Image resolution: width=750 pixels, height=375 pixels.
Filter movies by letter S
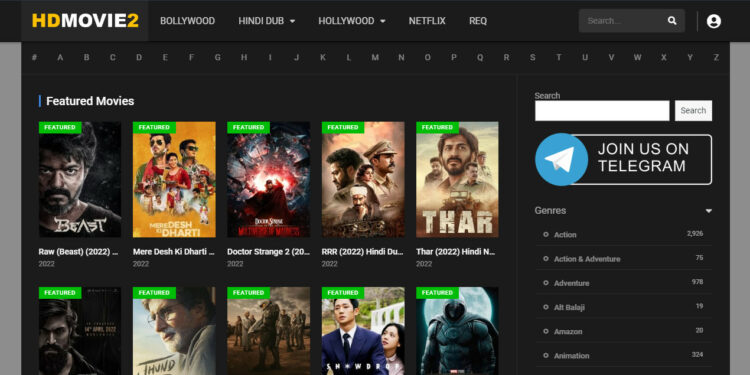click(x=532, y=57)
